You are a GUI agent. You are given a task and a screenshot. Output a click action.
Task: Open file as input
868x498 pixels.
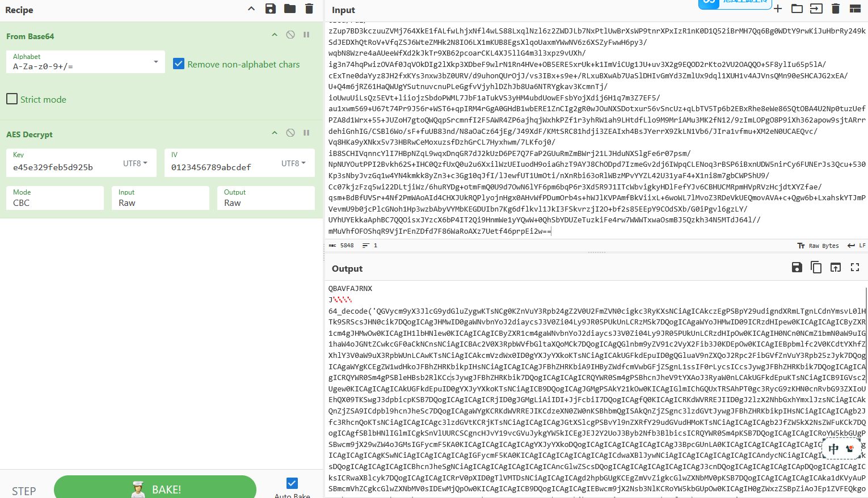(816, 9)
